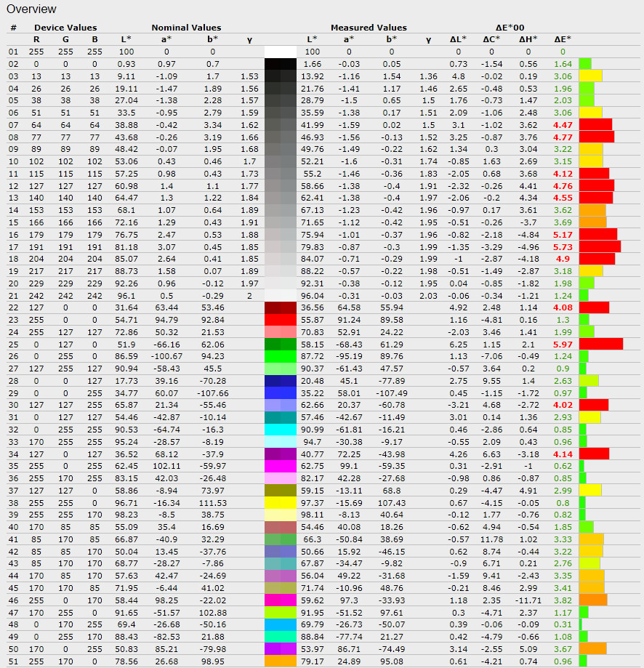This screenshot has height=668, width=644.
Task: Select the yellow swatch in row 38
Action: click(x=281, y=502)
